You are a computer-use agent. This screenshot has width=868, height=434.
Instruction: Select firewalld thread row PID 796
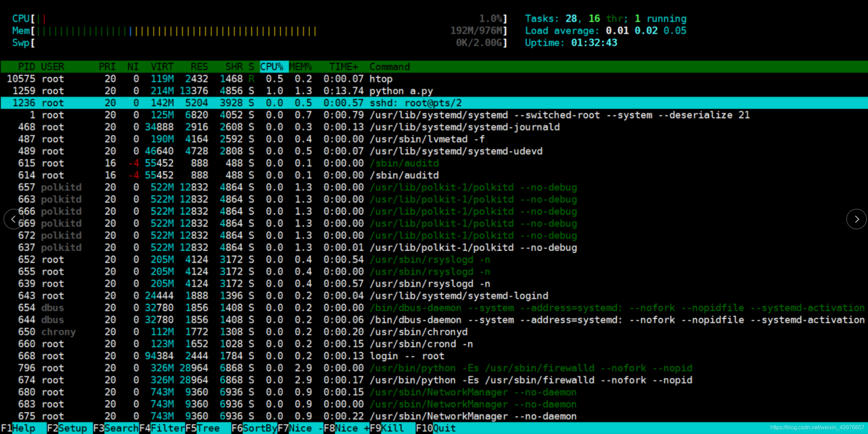434,368
